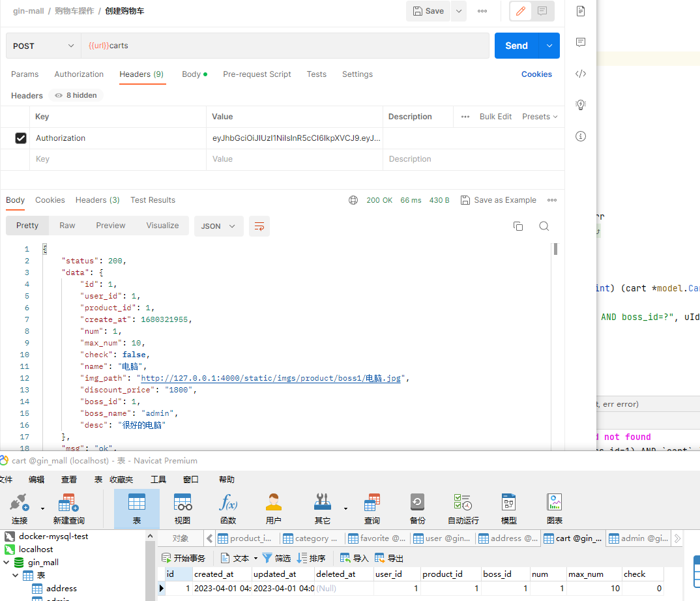Open the Send button dropdown arrow
Screen dimensions: 700x601
(549, 46)
